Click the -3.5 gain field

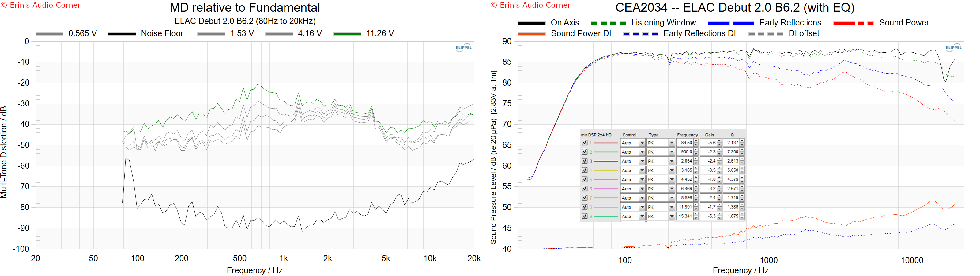point(709,171)
